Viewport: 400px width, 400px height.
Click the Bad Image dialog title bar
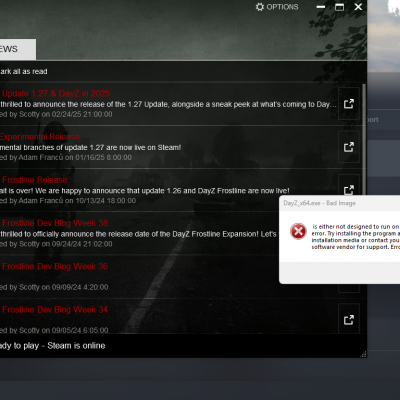click(339, 203)
